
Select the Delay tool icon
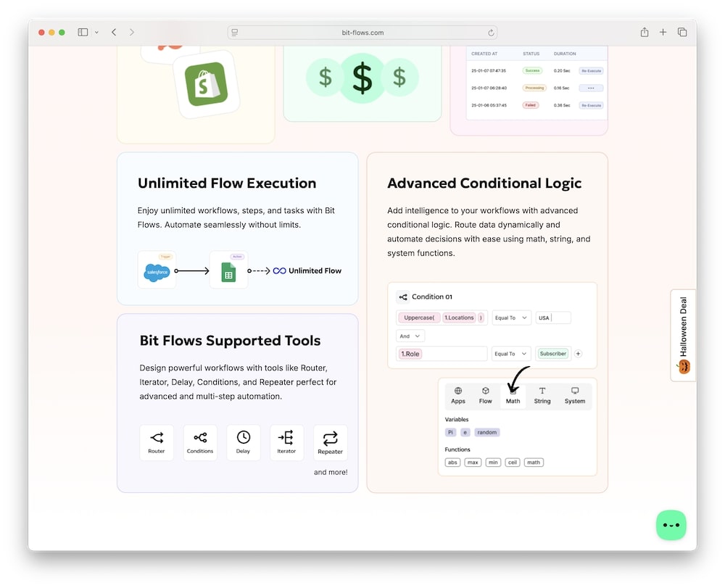pyautogui.click(x=244, y=442)
